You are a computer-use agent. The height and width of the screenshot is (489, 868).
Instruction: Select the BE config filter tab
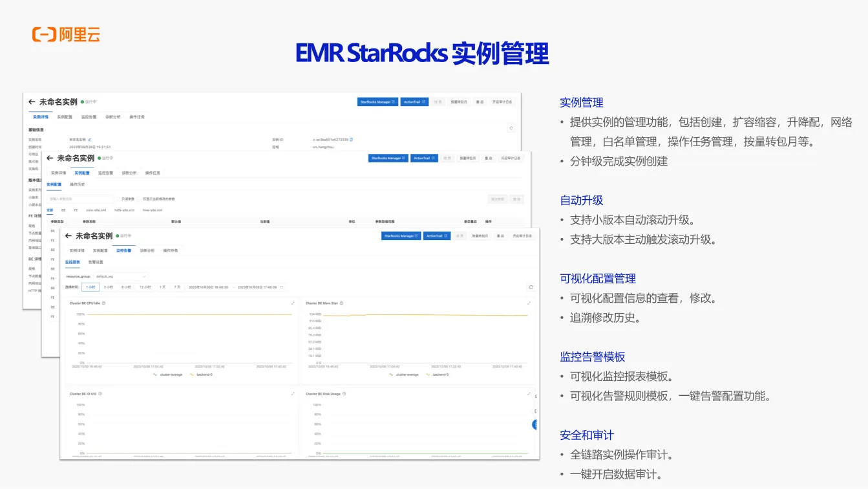(63, 210)
